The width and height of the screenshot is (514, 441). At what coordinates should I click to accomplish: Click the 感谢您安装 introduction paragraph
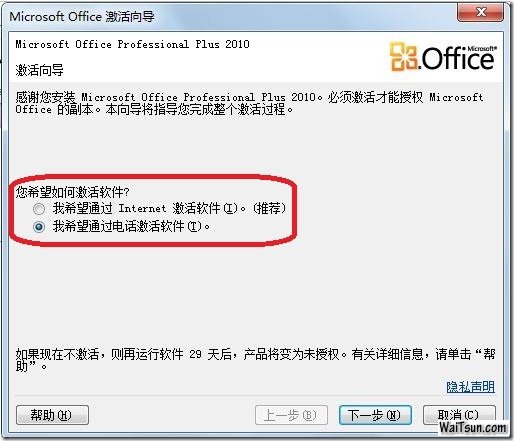click(250, 103)
